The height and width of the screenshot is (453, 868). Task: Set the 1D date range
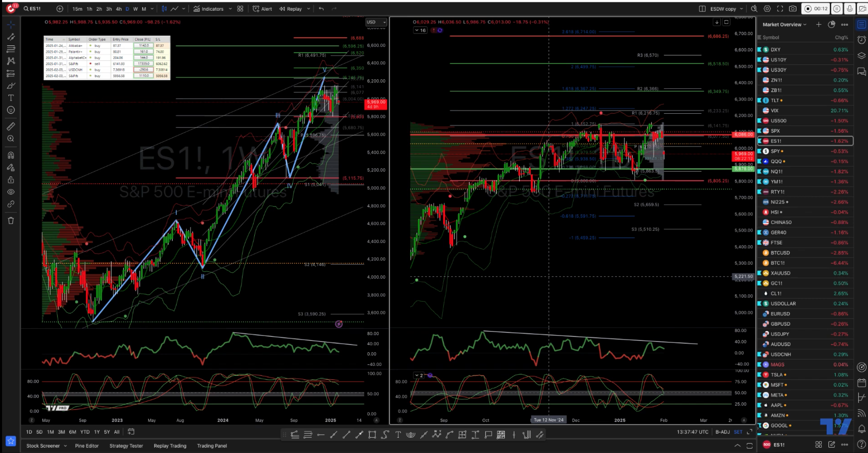click(29, 432)
